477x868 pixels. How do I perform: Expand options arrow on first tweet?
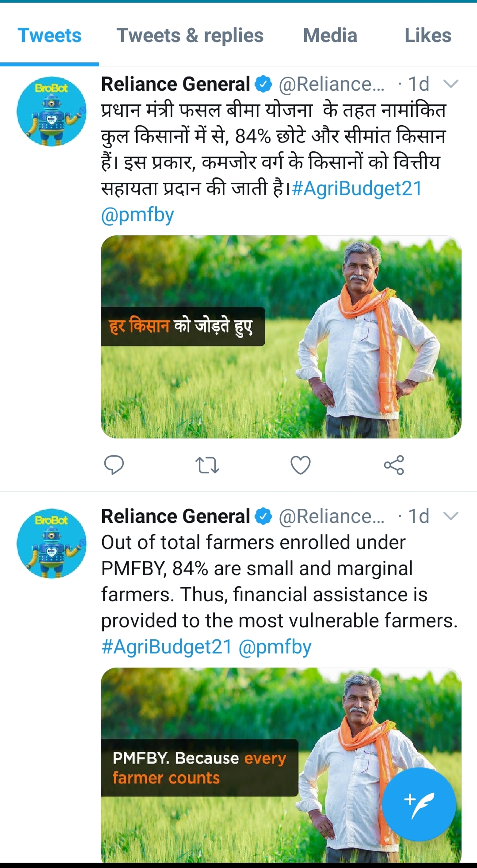450,84
